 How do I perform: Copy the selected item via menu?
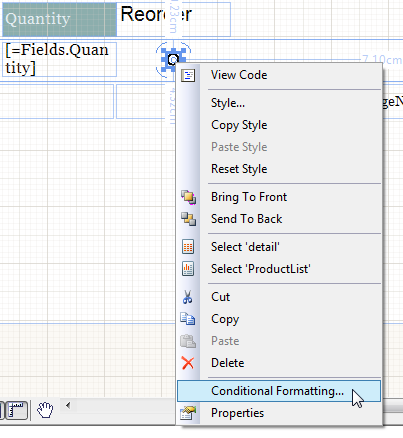tap(279, 319)
